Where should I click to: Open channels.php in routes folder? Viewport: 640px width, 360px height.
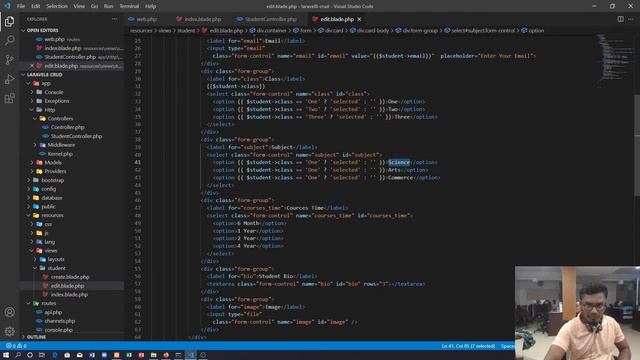pyautogui.click(x=60, y=321)
